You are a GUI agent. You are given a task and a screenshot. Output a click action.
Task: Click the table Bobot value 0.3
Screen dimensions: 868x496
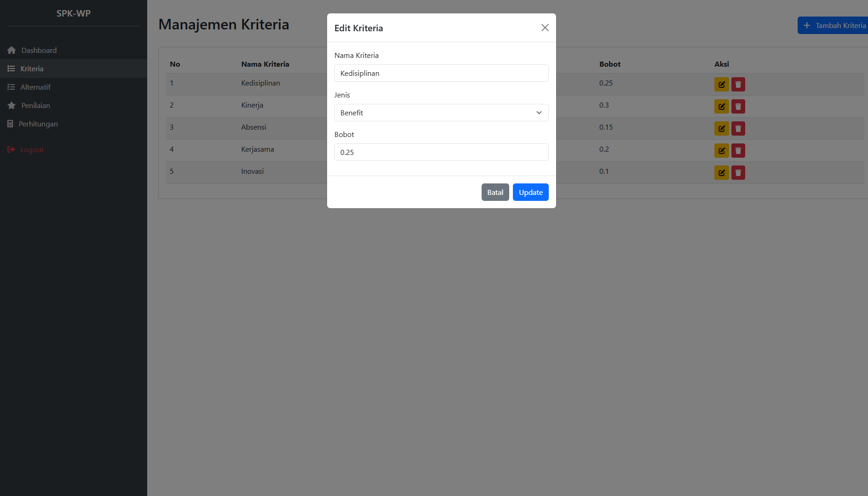pyautogui.click(x=604, y=105)
